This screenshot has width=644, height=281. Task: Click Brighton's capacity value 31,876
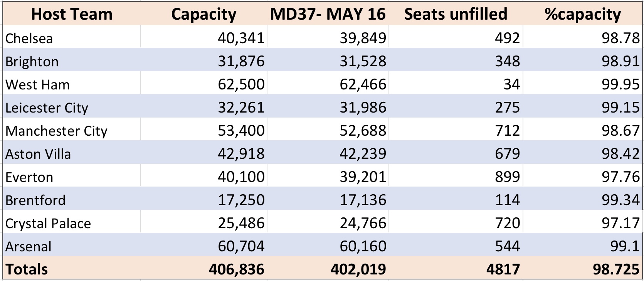click(204, 61)
